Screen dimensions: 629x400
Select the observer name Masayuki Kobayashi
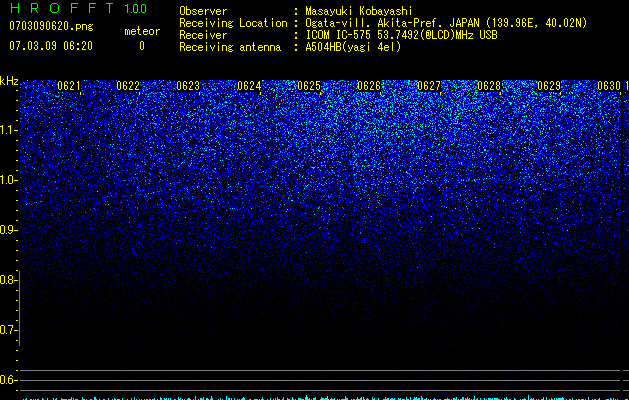click(x=359, y=11)
